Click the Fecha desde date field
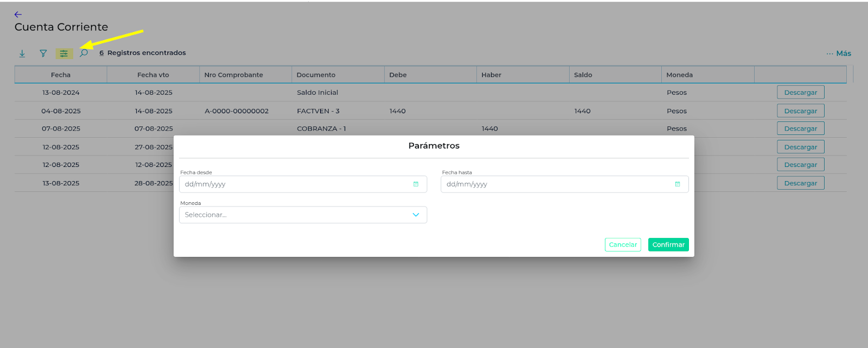The width and height of the screenshot is (868, 348). (303, 184)
